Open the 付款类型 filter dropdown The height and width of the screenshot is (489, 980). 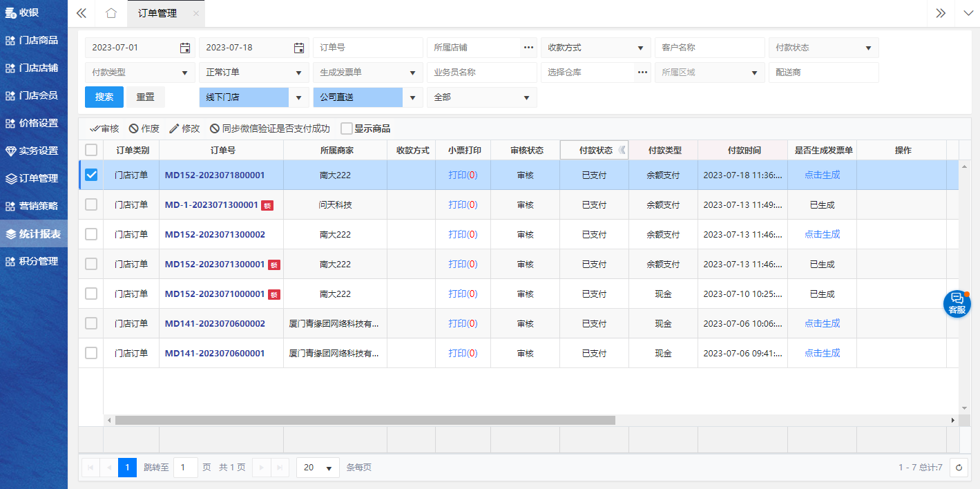tap(140, 73)
